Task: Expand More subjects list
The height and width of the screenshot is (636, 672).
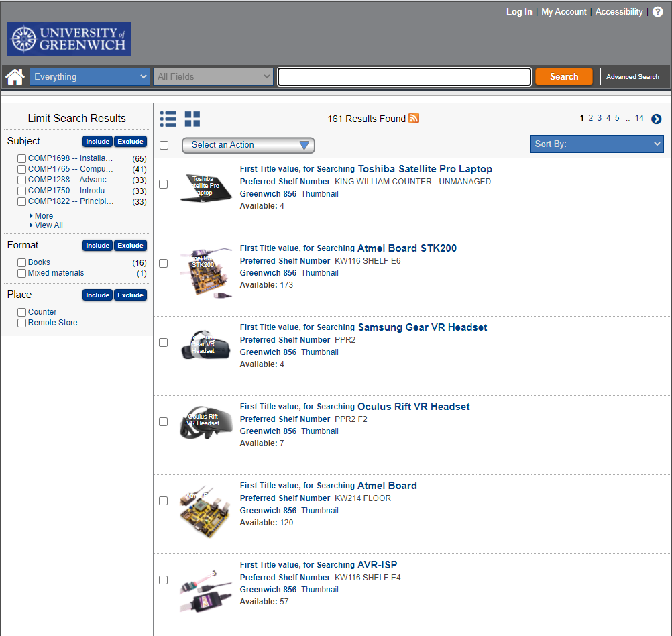Action: (44, 216)
